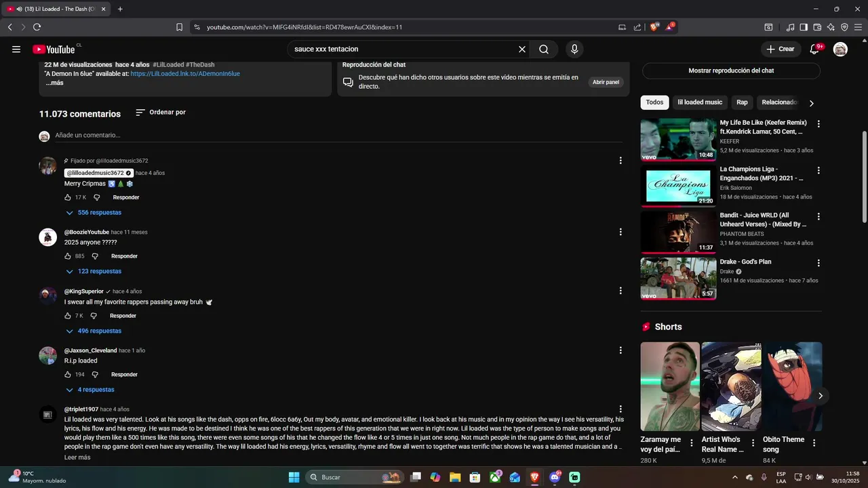Screen dimensions: 868x488
Task: Expand 556 respuestas replies
Action: 94,213
